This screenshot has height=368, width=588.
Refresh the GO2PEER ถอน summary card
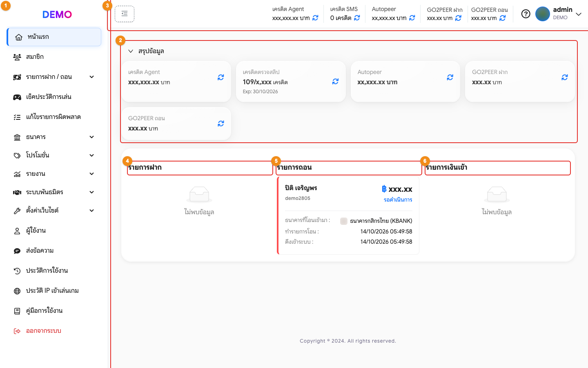point(221,123)
